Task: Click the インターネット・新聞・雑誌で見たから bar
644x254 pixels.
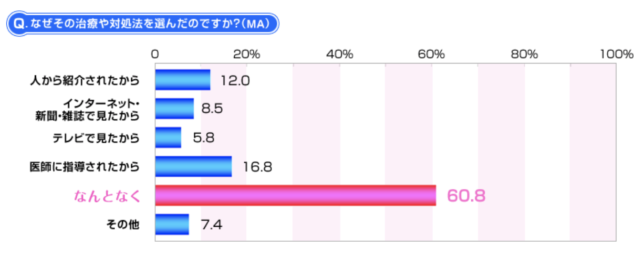Action: [174, 108]
